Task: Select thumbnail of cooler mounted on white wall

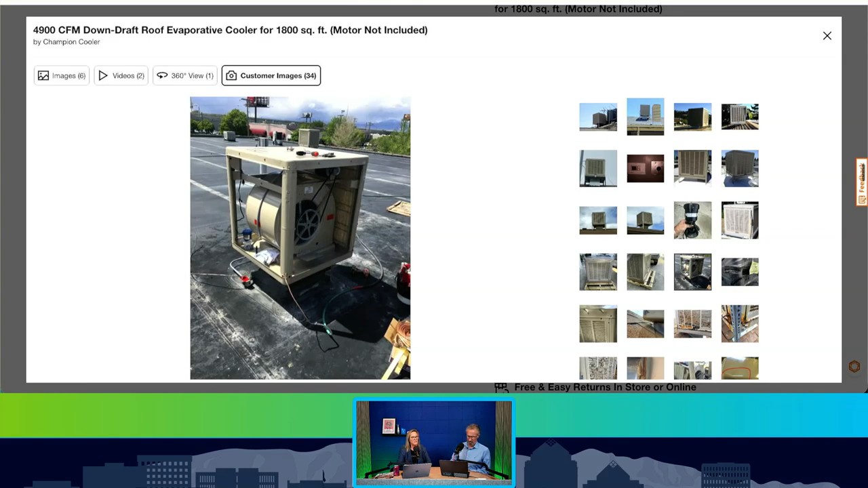Action: click(x=598, y=168)
